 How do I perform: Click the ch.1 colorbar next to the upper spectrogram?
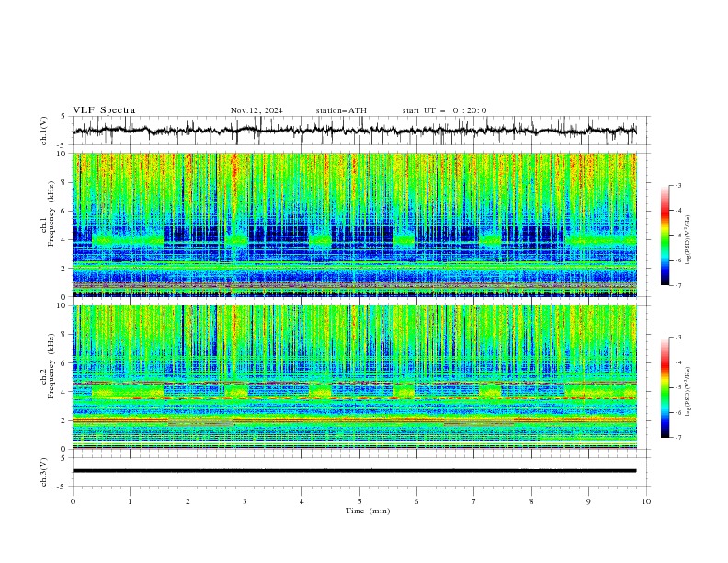(x=665, y=236)
